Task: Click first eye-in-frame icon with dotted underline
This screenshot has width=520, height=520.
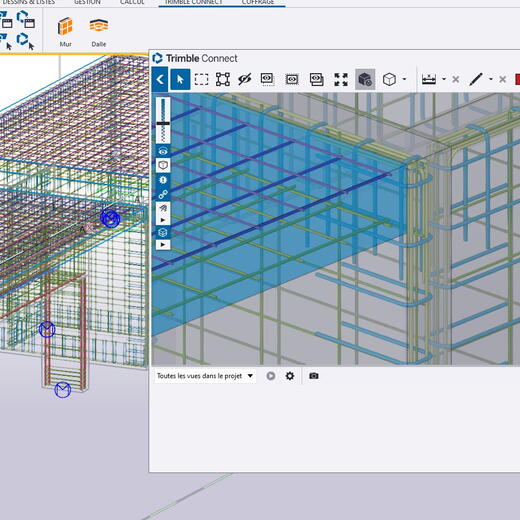Action: click(267, 79)
